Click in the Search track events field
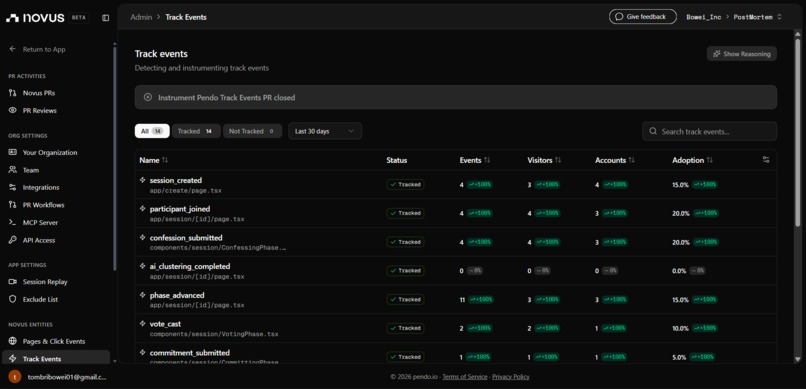 point(709,131)
